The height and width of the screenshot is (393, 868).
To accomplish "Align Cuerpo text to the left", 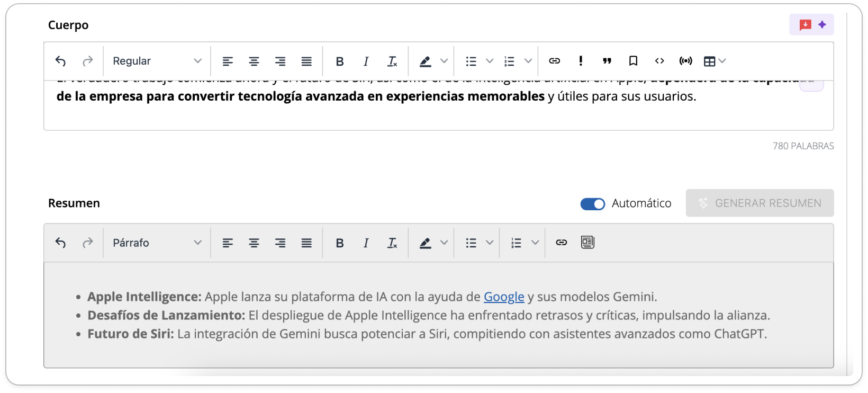I will pyautogui.click(x=228, y=61).
